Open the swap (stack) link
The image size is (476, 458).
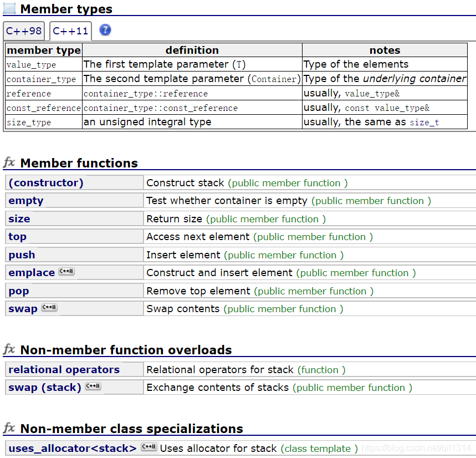click(45, 388)
